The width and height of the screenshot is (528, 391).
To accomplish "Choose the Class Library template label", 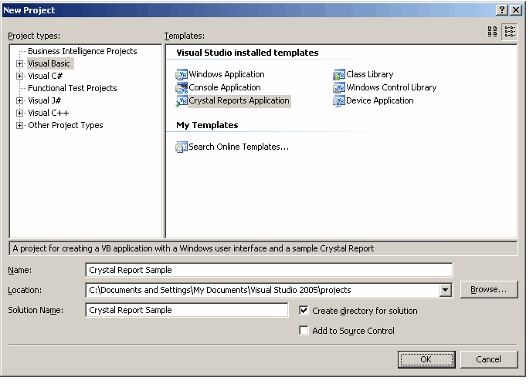I will tap(370, 74).
